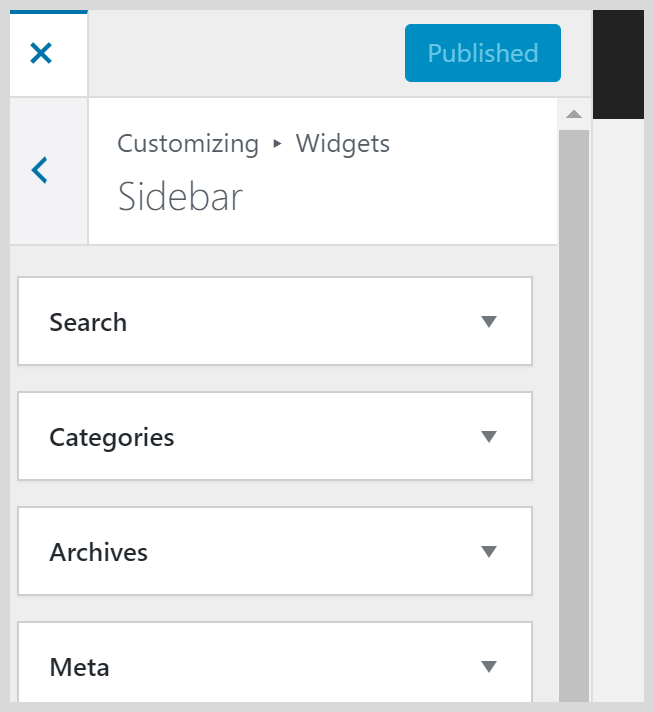Click the vertical scrollbar thumb

click(573, 400)
